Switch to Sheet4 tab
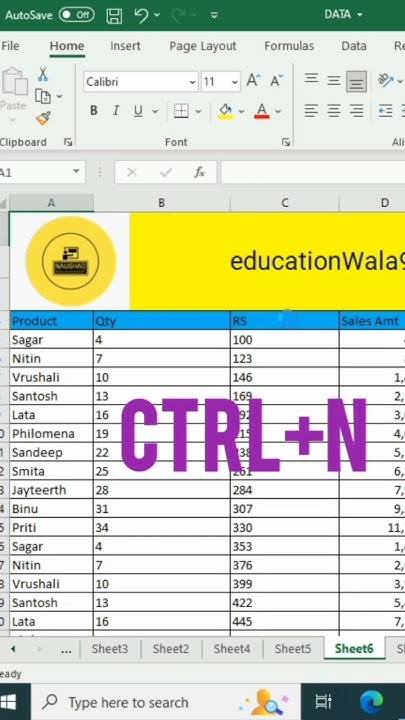405x720 pixels. pyautogui.click(x=232, y=649)
